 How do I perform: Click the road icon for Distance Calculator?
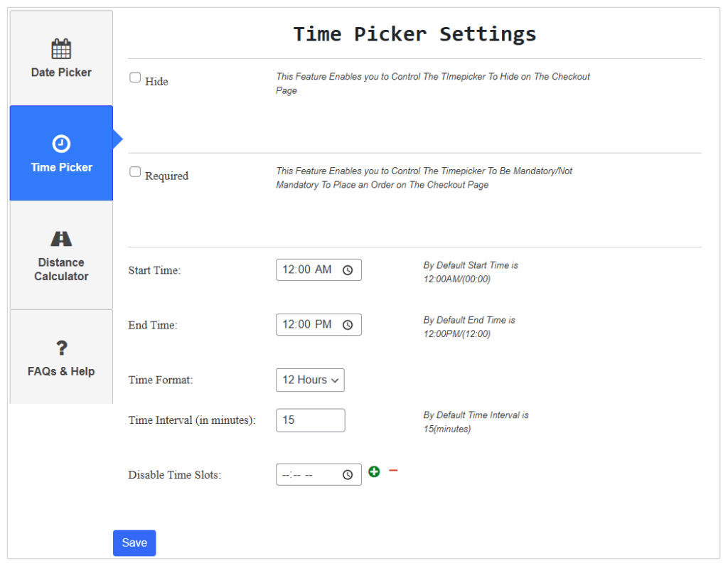[60, 239]
